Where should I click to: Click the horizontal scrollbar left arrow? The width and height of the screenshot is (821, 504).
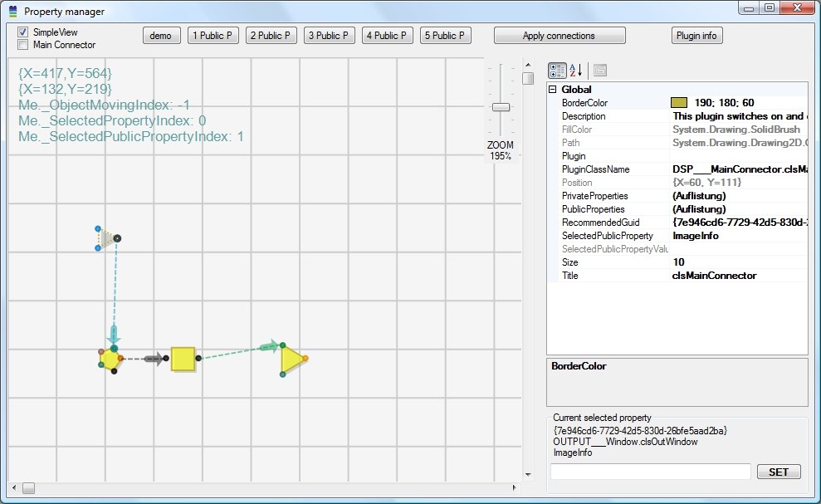click(x=14, y=487)
